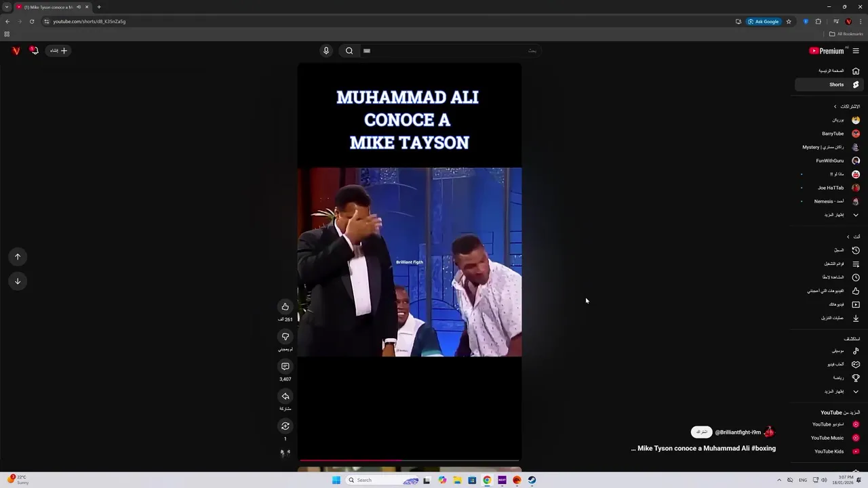Like the Short with thumbs-up icon
The width and height of the screenshot is (868, 488).
pyautogui.click(x=285, y=306)
